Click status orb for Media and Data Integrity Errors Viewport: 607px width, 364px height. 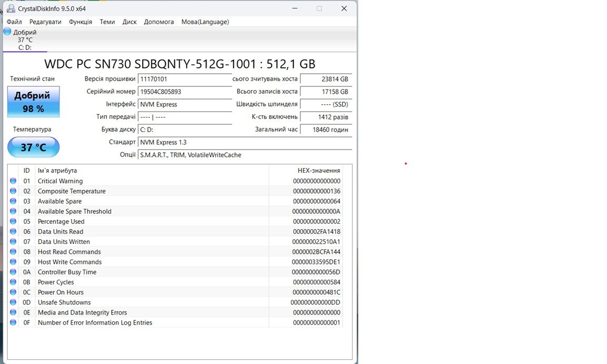[x=13, y=312]
